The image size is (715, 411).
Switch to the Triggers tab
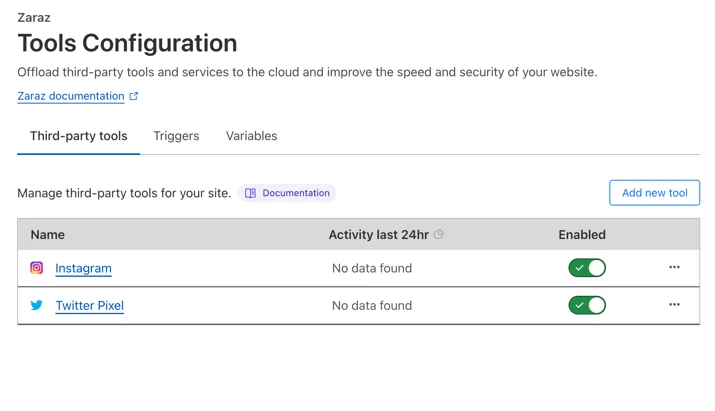click(x=176, y=136)
